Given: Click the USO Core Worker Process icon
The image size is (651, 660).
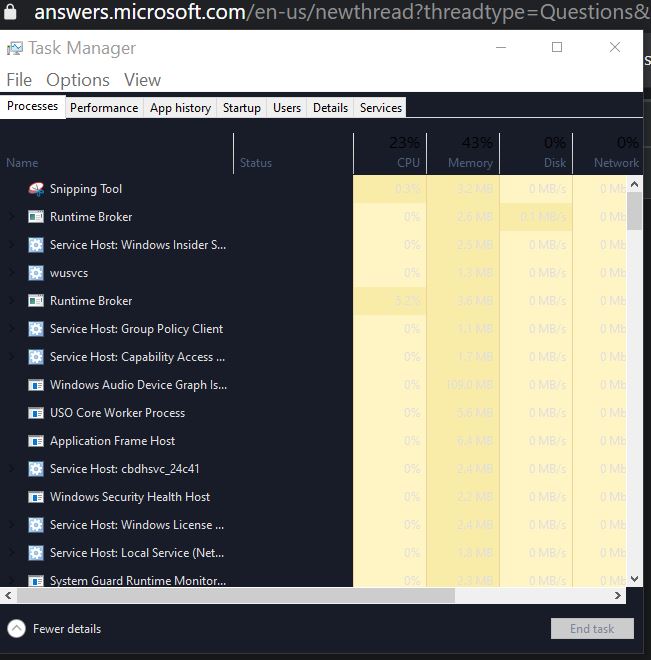Looking at the screenshot, I should [36, 413].
